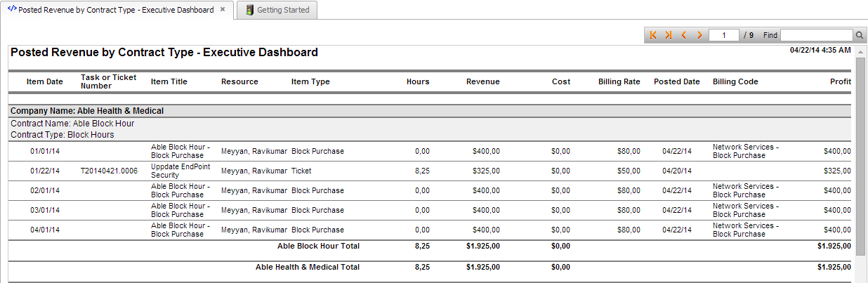Click Network Services billing code in 04/01/14 row
868x283 pixels.
coord(745,230)
